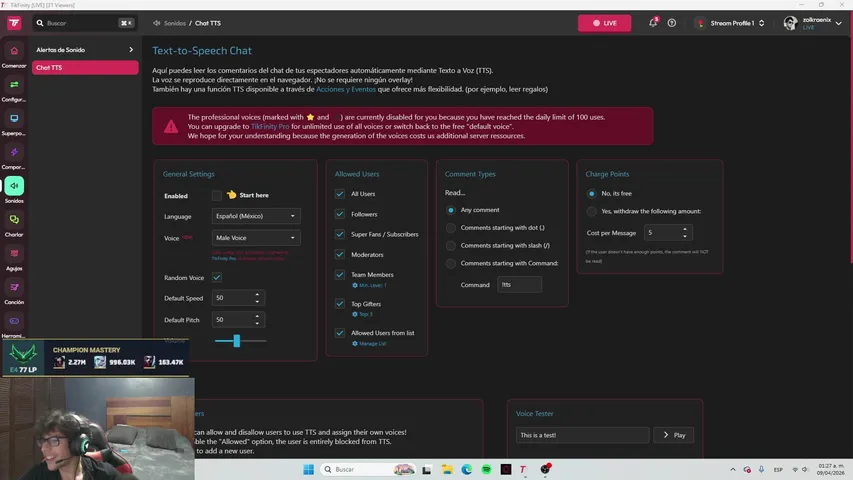
Task: Click the warning triangle alert icon
Action: (171, 127)
